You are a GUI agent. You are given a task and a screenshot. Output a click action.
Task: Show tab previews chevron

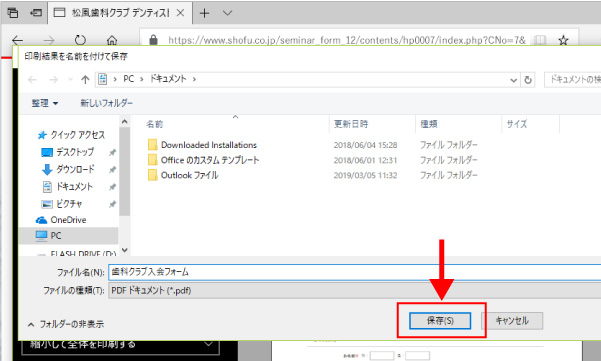click(x=227, y=13)
